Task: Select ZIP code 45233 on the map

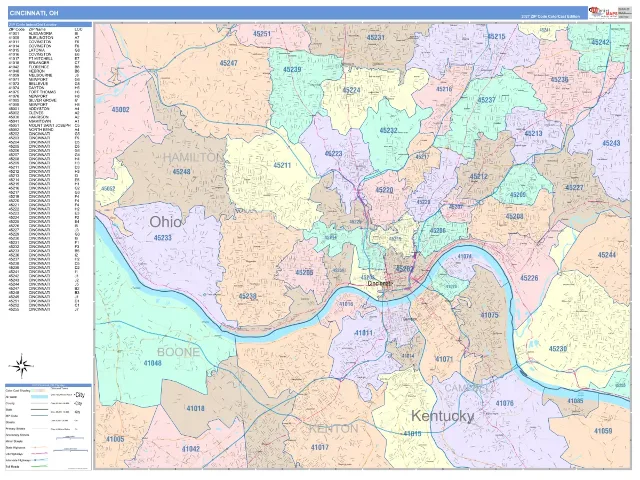Action: pyautogui.click(x=163, y=238)
